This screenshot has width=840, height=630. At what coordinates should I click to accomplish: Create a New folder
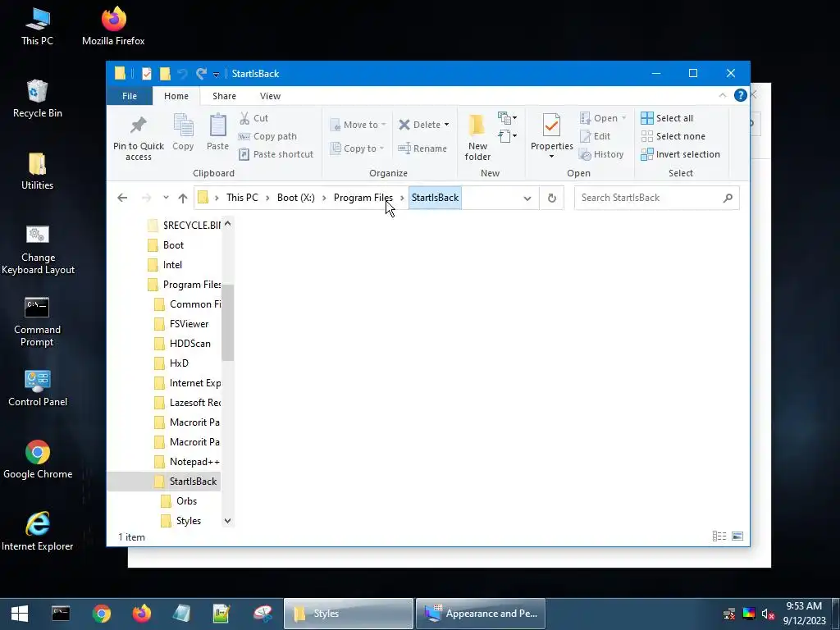click(x=477, y=137)
